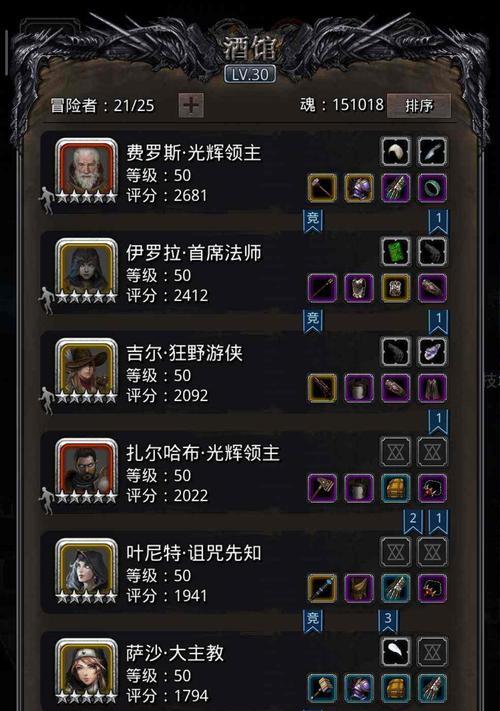The height and width of the screenshot is (711, 500).
Task: Open 费罗斯's white claw skill slot
Action: click(x=396, y=151)
